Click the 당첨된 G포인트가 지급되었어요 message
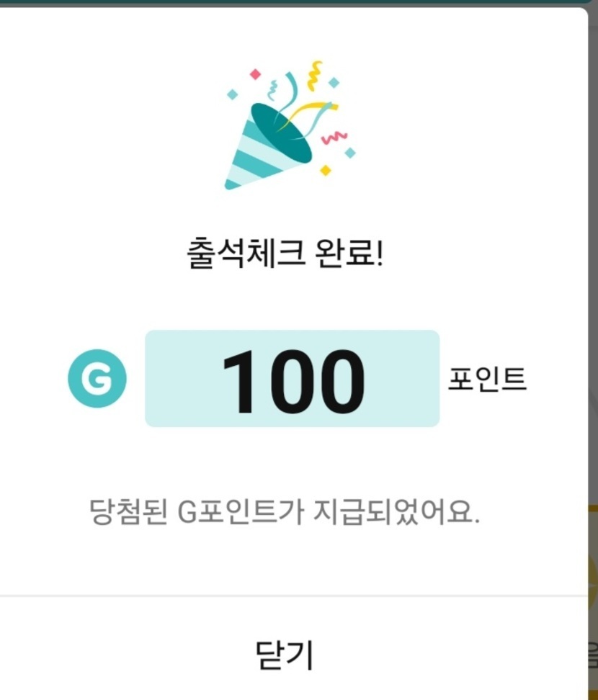The image size is (598, 700). point(284,513)
